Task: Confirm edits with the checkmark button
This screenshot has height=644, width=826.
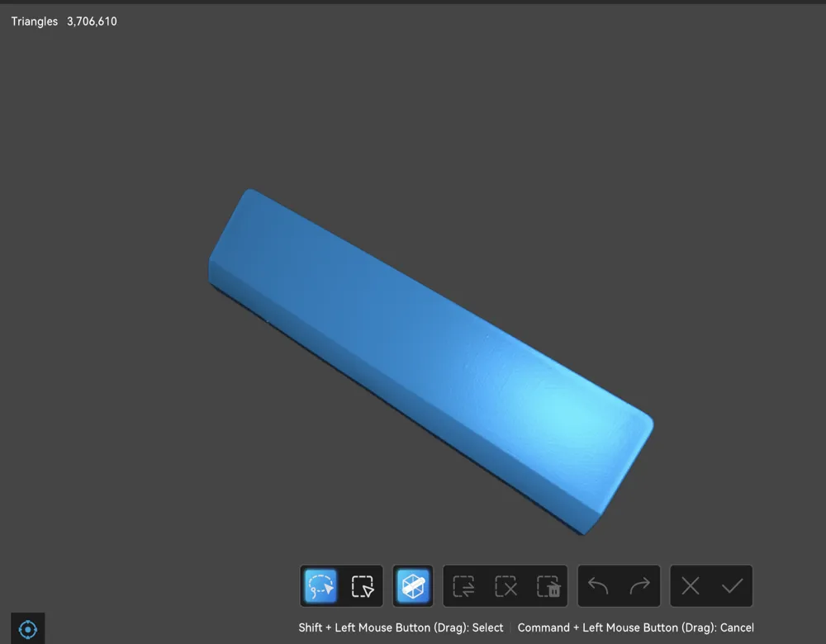Action: point(732,585)
